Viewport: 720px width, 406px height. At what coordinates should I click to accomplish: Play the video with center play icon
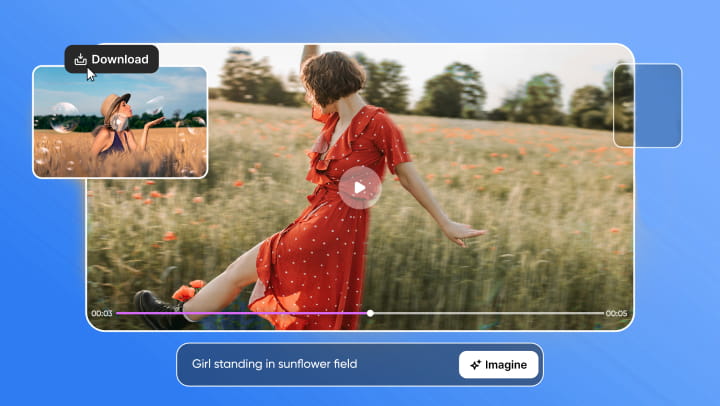(x=360, y=187)
